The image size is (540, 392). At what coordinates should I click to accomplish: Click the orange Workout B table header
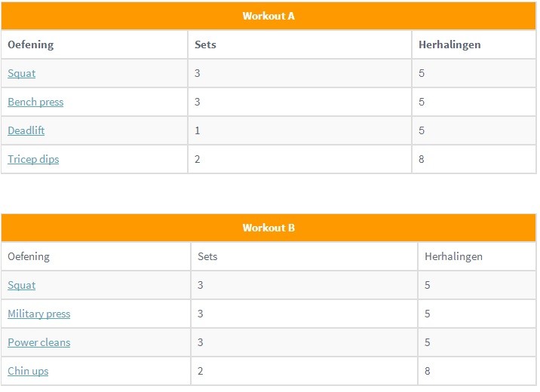(268, 228)
